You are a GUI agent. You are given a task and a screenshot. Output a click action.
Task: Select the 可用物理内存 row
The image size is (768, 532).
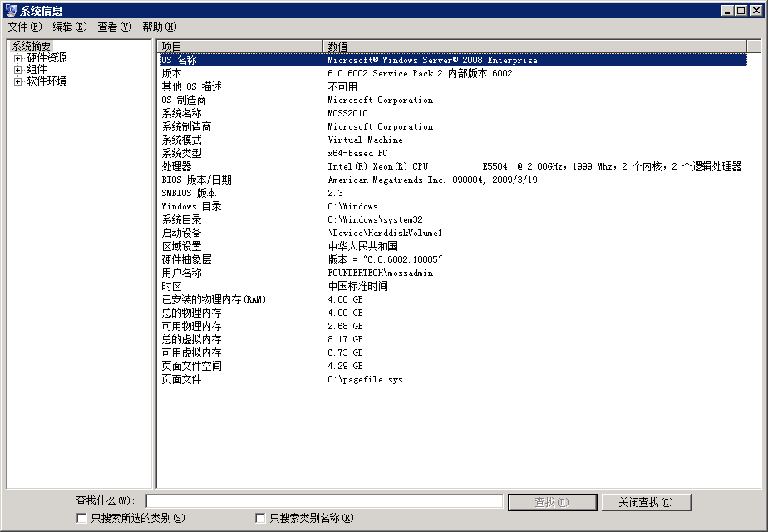coord(453,326)
